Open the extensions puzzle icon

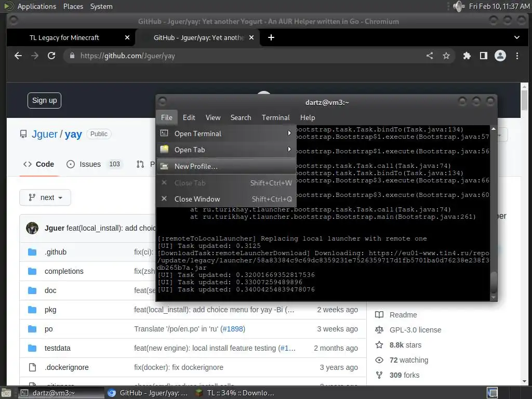pyautogui.click(x=467, y=56)
